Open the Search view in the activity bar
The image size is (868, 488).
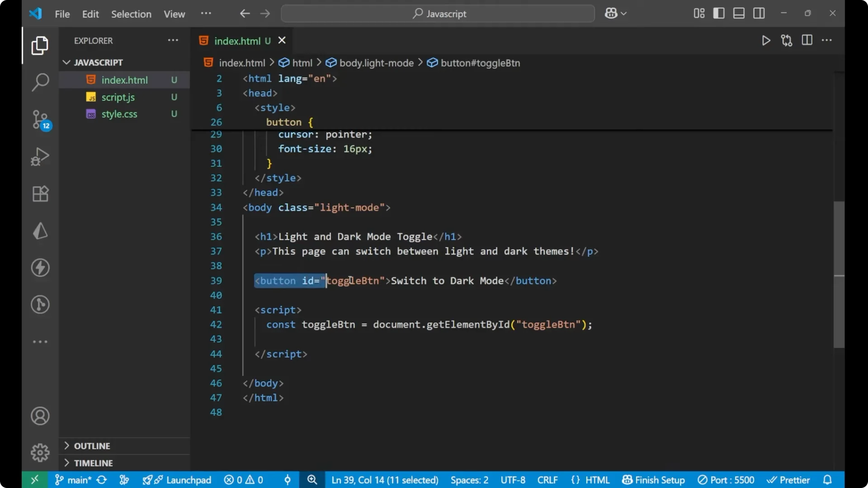[40, 82]
